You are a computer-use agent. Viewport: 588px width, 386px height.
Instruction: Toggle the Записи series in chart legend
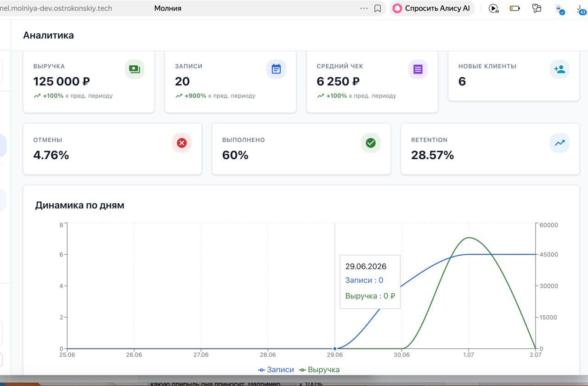point(276,370)
